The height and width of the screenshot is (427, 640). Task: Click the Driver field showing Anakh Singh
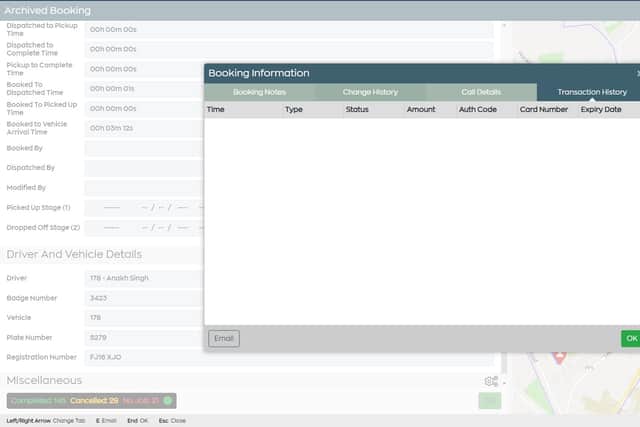144,278
